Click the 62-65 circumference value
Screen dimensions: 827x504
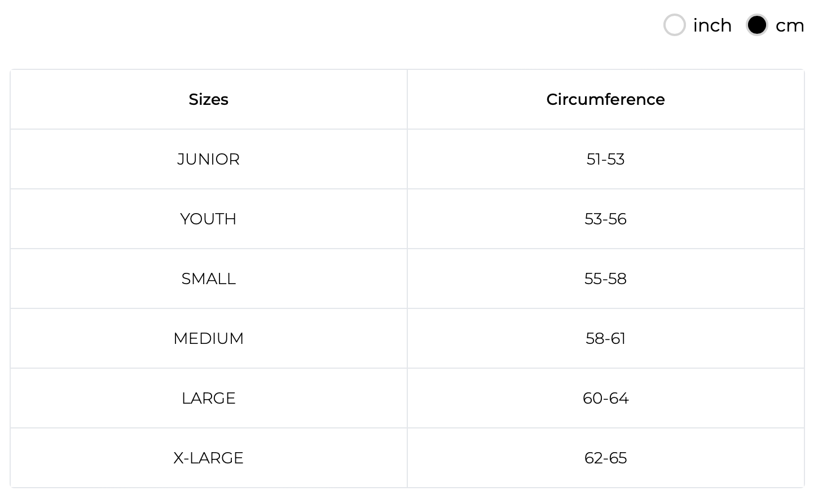point(605,458)
